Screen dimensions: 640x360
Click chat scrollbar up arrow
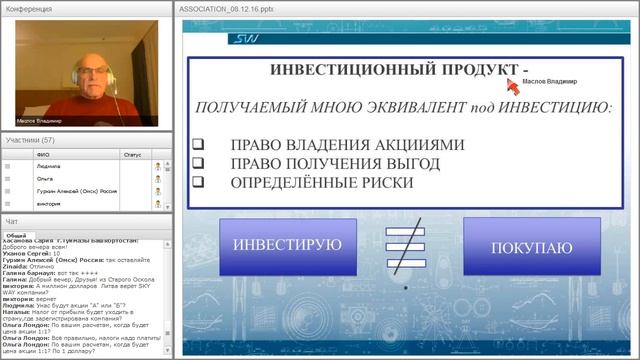(167, 244)
